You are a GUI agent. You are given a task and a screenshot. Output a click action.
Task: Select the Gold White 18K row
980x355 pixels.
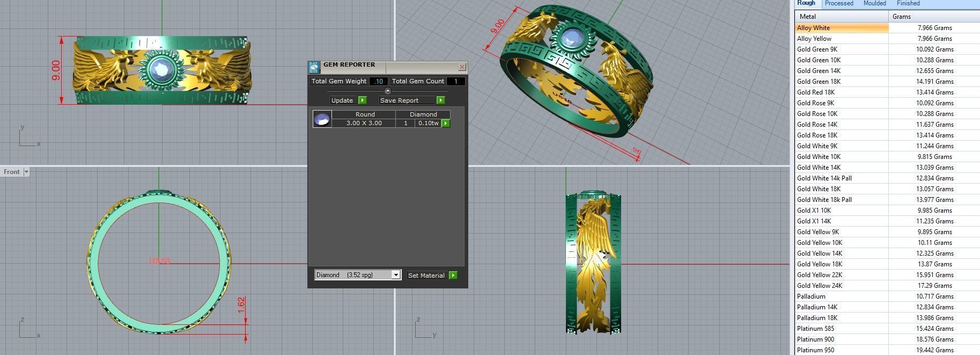click(x=887, y=189)
